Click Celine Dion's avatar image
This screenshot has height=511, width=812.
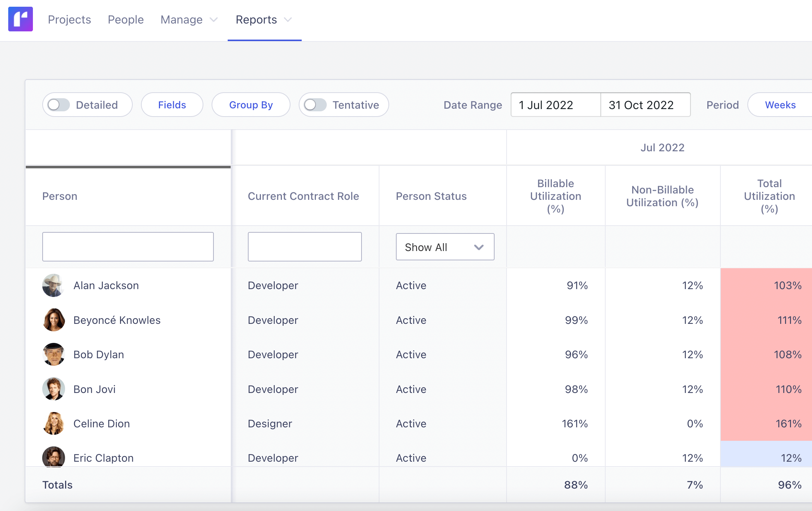(x=53, y=424)
